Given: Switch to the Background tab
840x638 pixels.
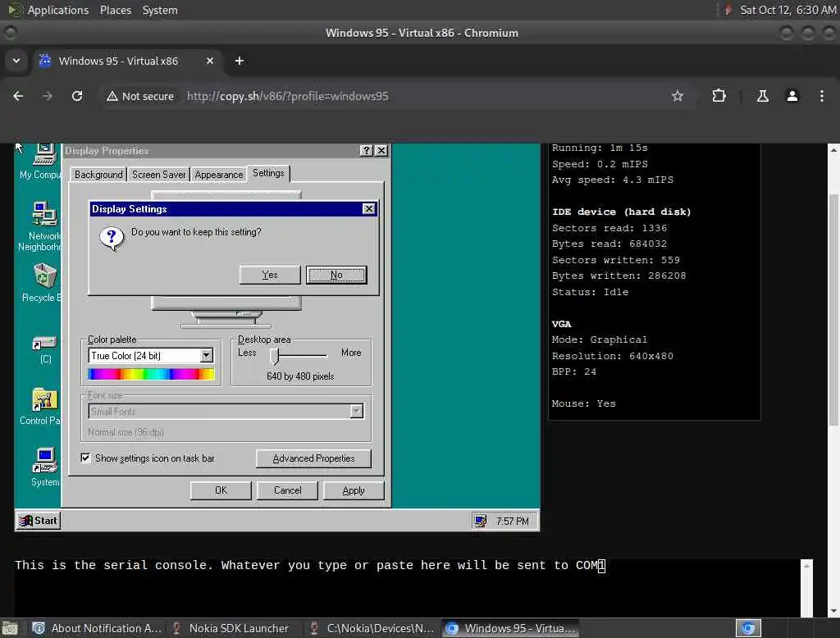Looking at the screenshot, I should (98, 175).
